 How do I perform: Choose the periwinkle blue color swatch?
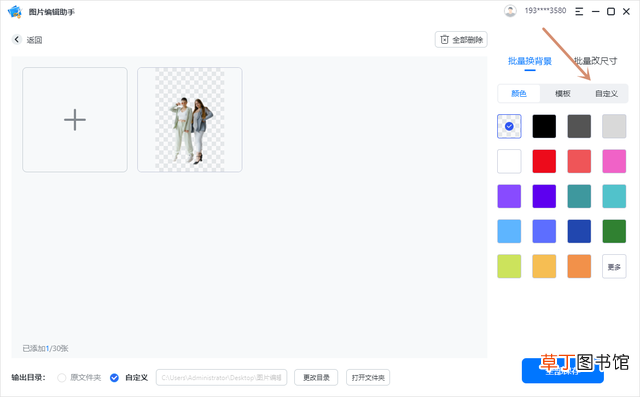[x=544, y=231]
